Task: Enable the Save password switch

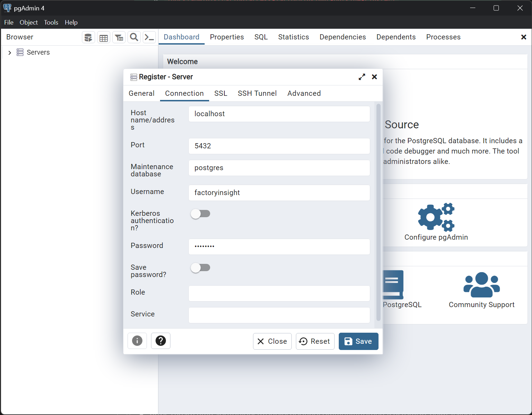Action: point(200,268)
